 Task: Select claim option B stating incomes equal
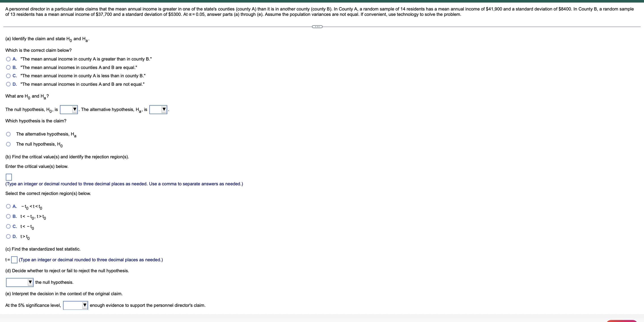[8, 67]
